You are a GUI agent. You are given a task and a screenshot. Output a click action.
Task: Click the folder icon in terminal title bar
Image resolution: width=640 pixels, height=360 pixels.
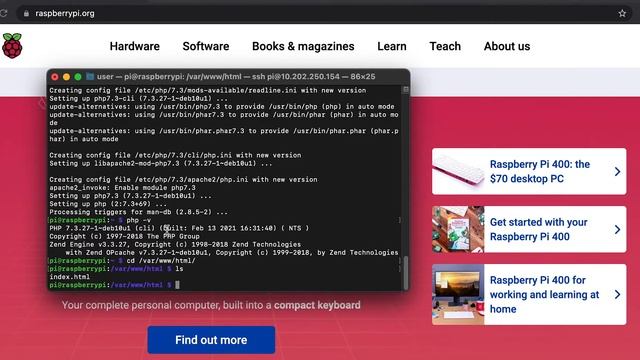click(x=90, y=77)
